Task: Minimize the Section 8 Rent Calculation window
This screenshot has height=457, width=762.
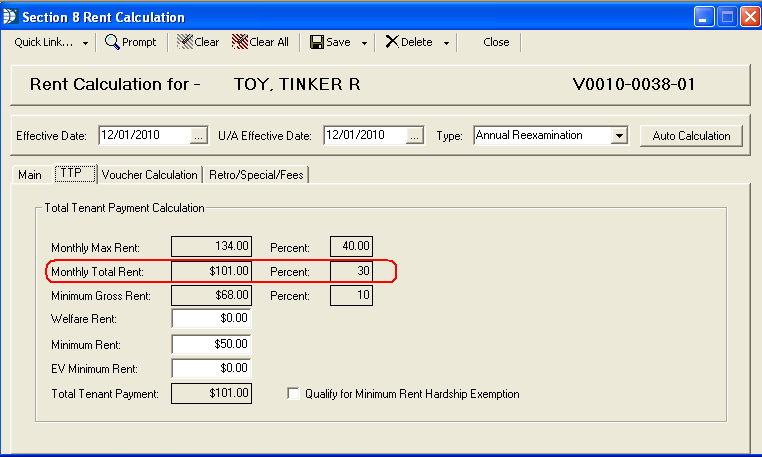Action: (x=704, y=17)
